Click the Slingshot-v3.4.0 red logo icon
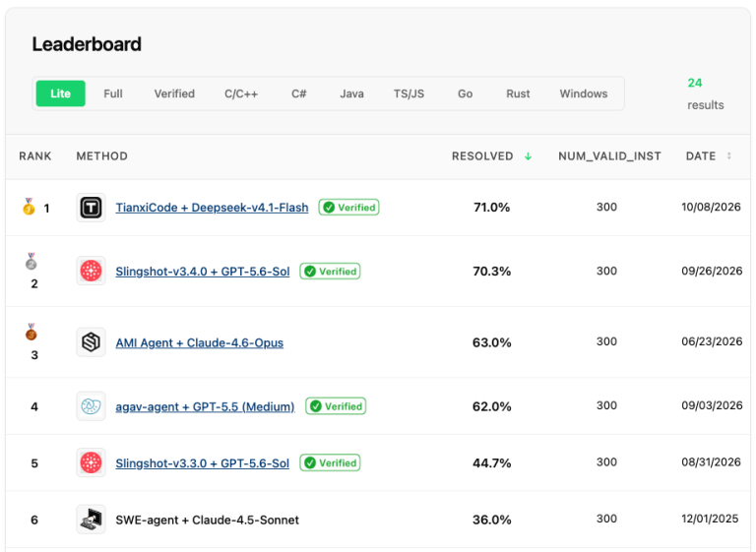 [91, 271]
